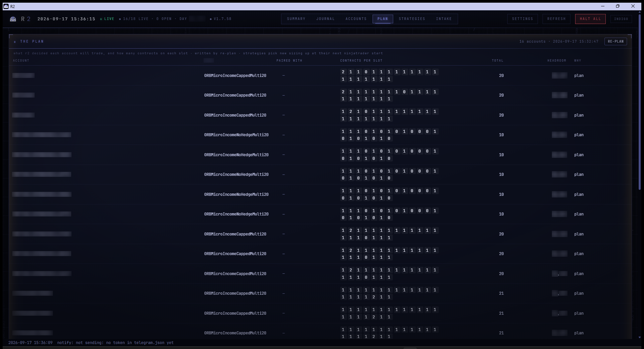
Task: Open the Journal tab
Action: (x=325, y=19)
